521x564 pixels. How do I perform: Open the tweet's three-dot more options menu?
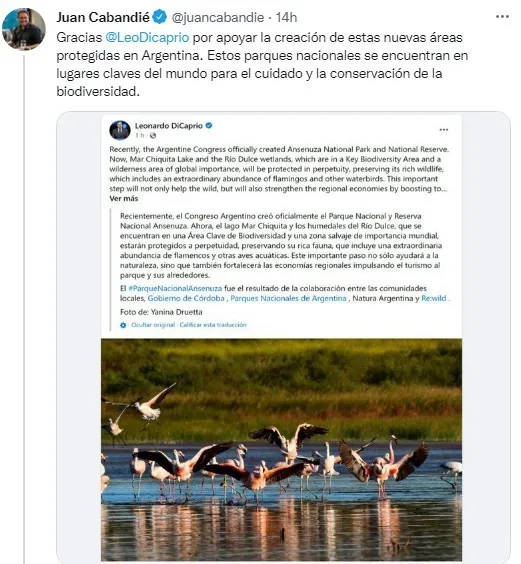[502, 17]
